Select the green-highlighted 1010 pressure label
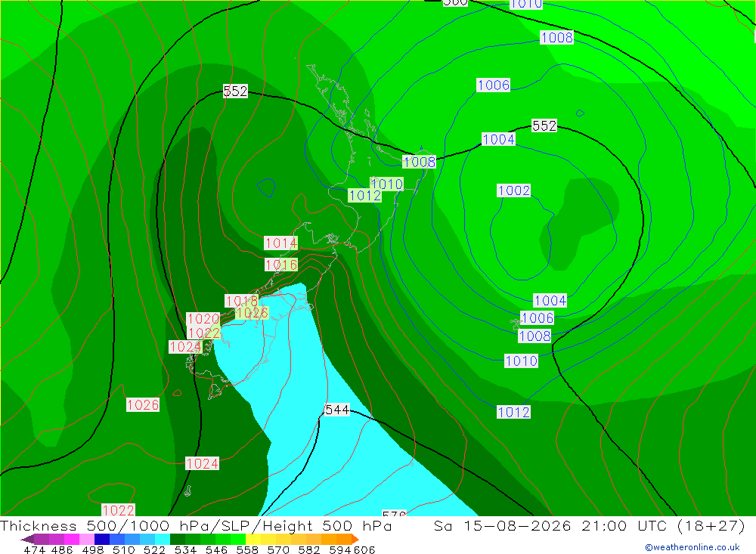This screenshot has width=756, height=554. point(386,184)
